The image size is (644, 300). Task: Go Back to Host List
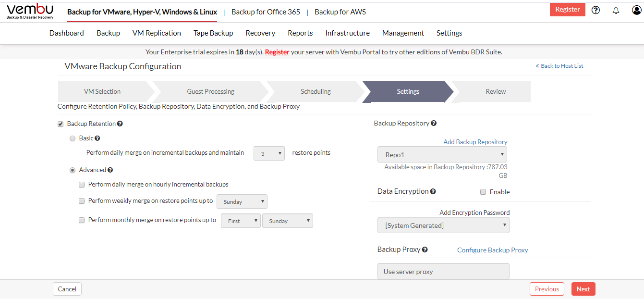pyautogui.click(x=559, y=66)
